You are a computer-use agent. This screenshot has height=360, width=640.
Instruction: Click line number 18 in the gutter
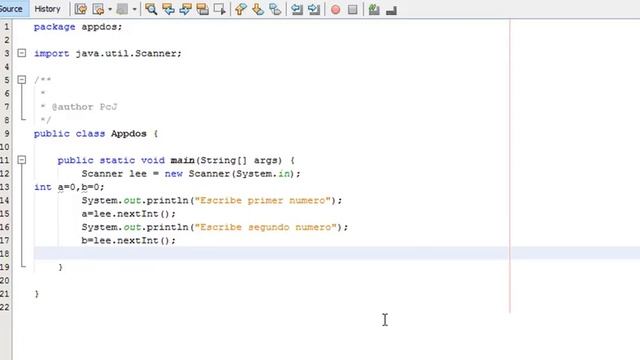5,253
